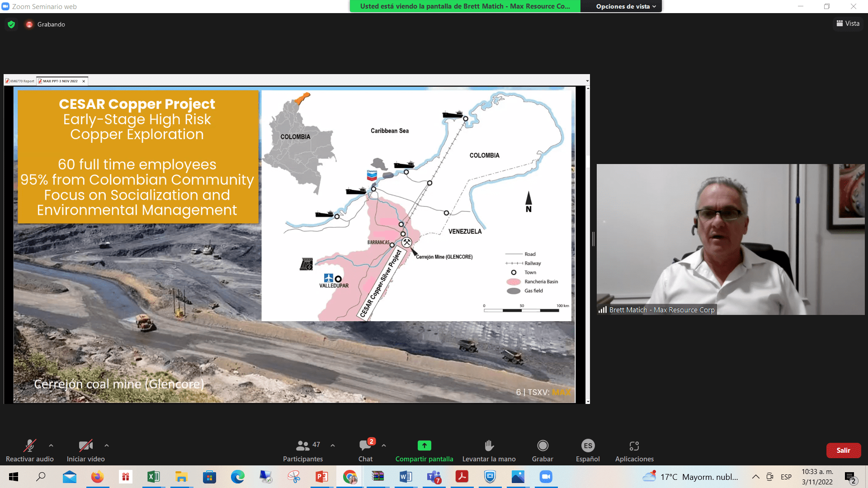Screen dimensions: 868x488
Task: Open the Opciones de vista dropdown
Action: coord(626,6)
